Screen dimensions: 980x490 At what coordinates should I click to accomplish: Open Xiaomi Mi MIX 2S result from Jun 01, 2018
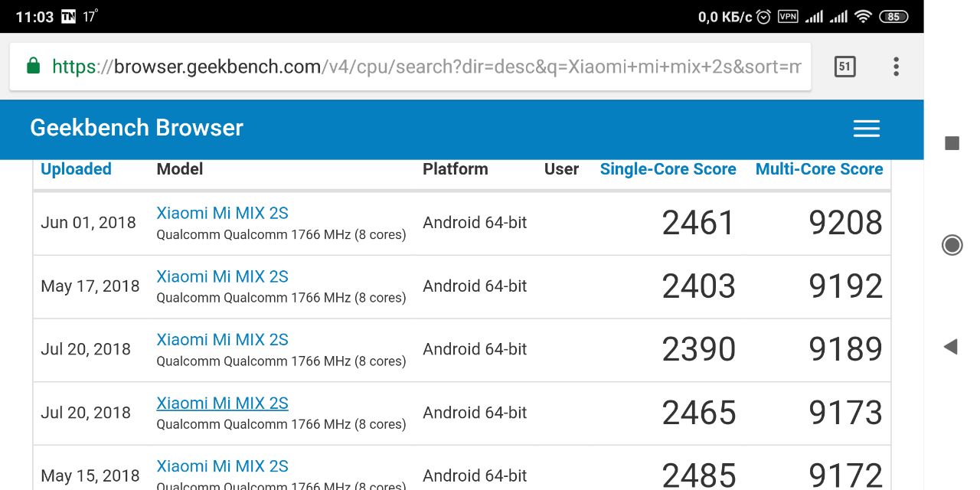pos(222,213)
